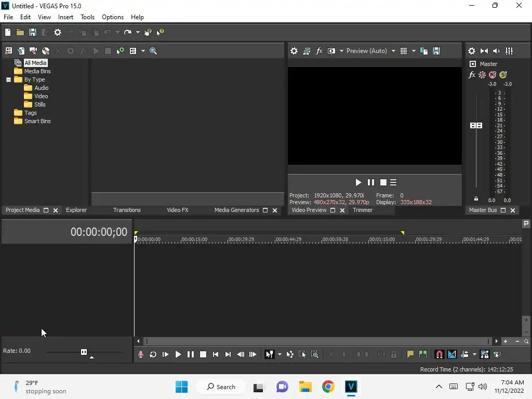This screenshot has height=399, width=532.
Task: Open the File menu
Action: click(8, 17)
